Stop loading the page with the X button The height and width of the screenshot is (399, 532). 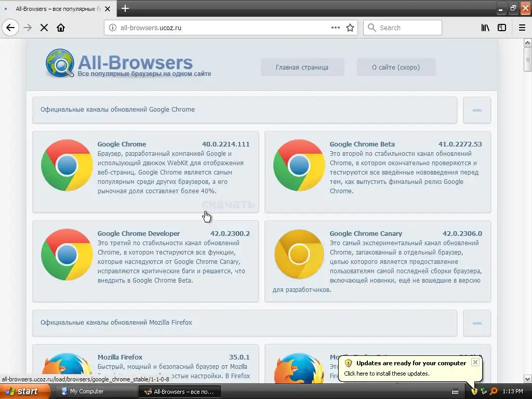click(x=44, y=28)
